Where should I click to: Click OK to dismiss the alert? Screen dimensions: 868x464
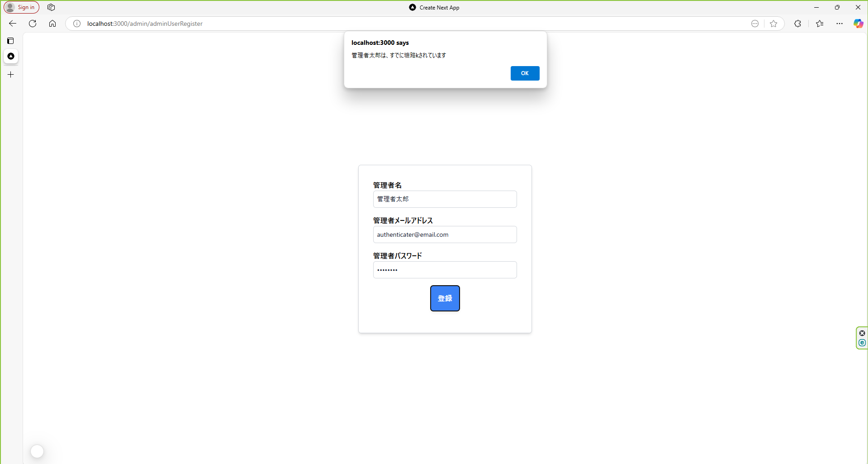pyautogui.click(x=525, y=73)
